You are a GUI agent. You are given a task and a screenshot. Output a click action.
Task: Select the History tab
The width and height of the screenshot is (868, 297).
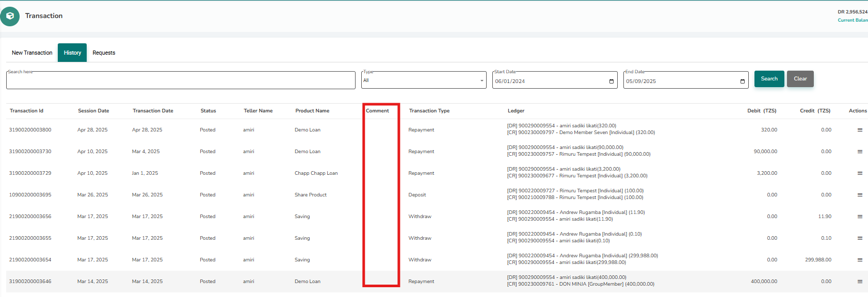click(72, 53)
